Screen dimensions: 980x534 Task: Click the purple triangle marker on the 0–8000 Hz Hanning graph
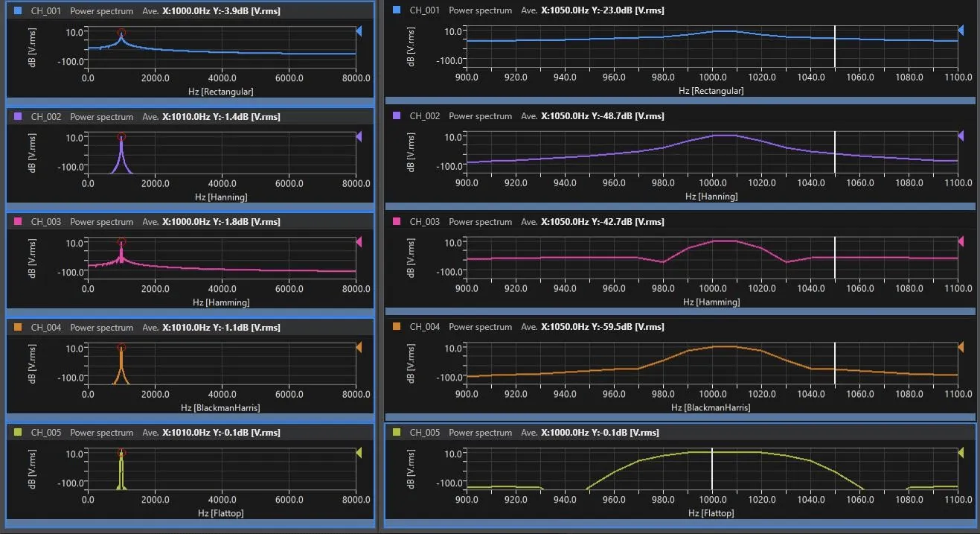pos(359,137)
